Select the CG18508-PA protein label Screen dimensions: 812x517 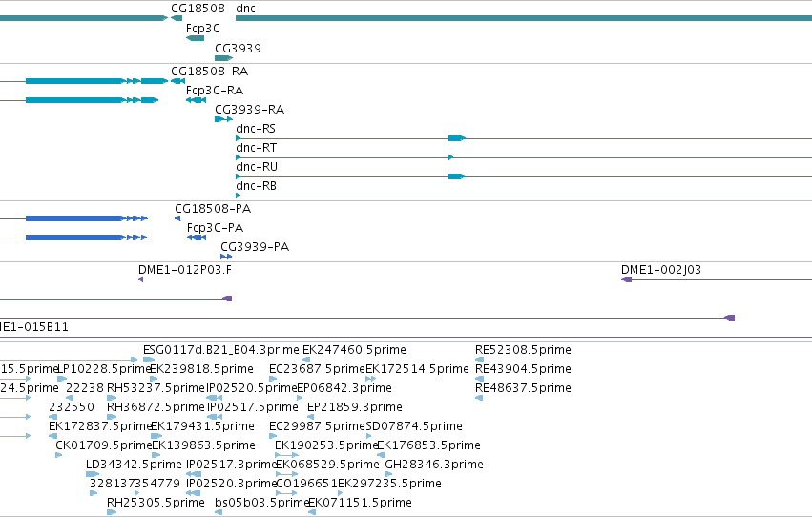point(213,209)
